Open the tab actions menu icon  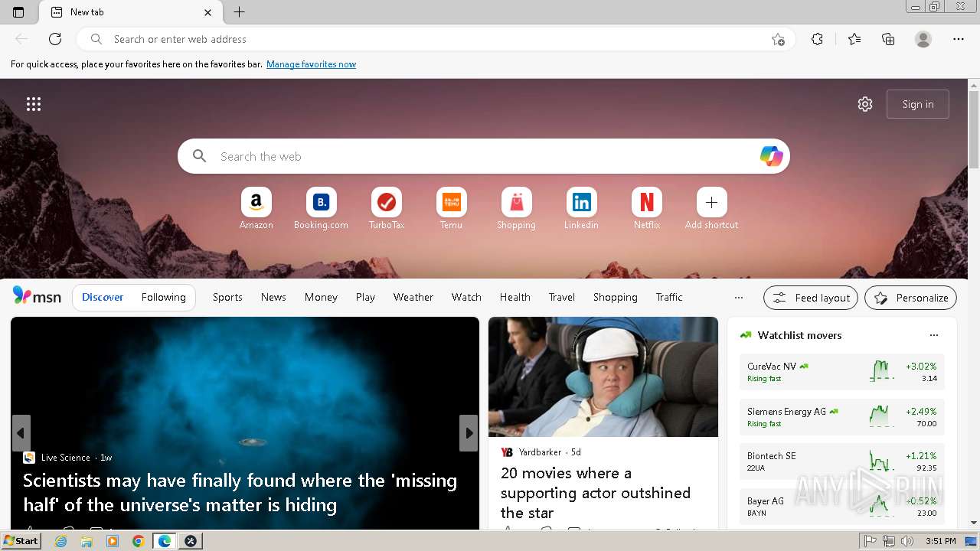coord(18,12)
